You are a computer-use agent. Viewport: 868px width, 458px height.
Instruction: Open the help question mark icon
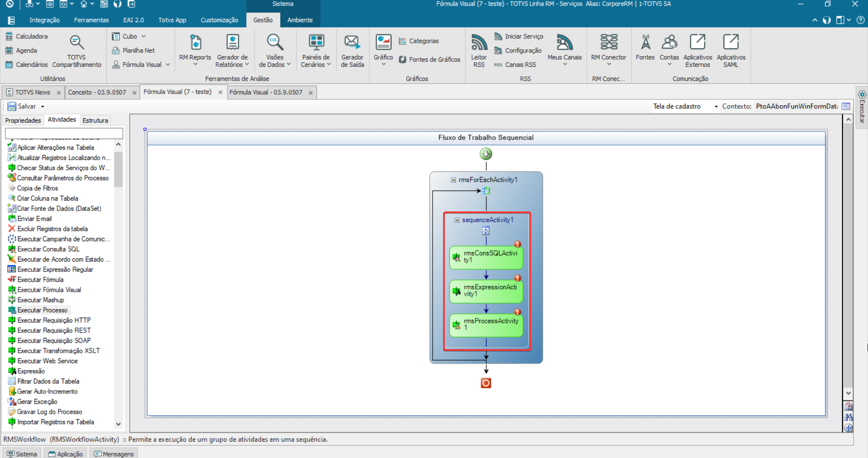pos(861,20)
